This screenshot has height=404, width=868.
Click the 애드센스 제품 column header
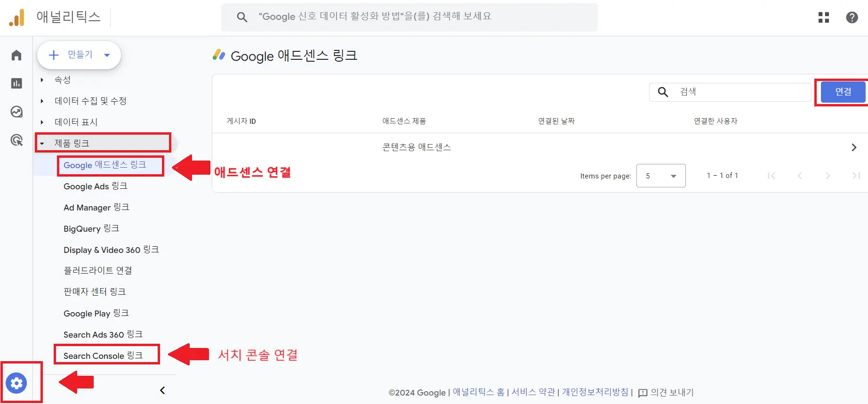(x=404, y=121)
